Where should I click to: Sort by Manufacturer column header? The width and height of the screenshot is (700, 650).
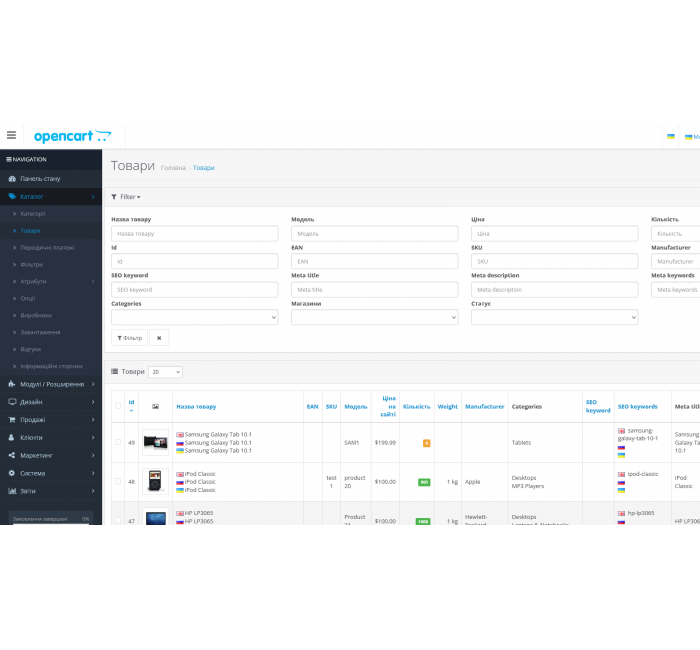484,407
